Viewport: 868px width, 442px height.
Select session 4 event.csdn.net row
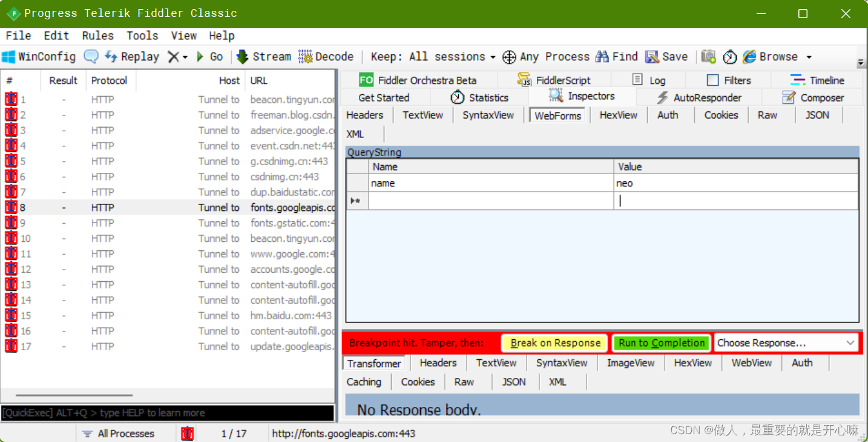168,146
